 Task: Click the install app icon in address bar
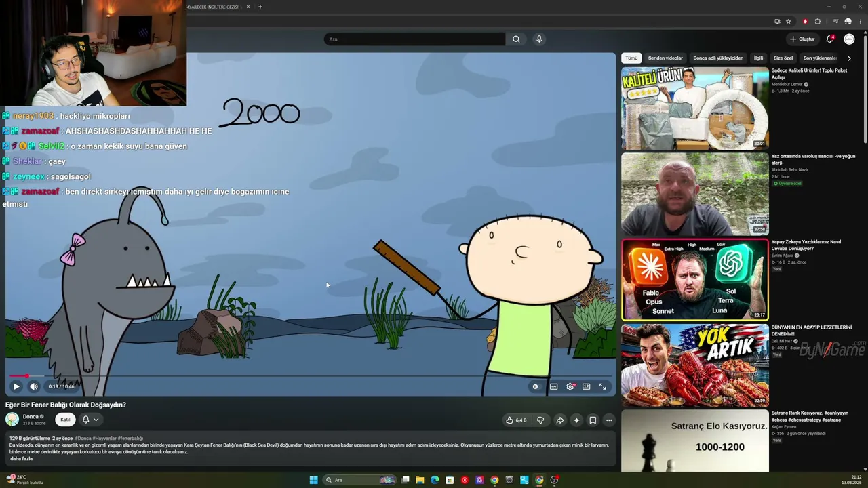point(777,21)
